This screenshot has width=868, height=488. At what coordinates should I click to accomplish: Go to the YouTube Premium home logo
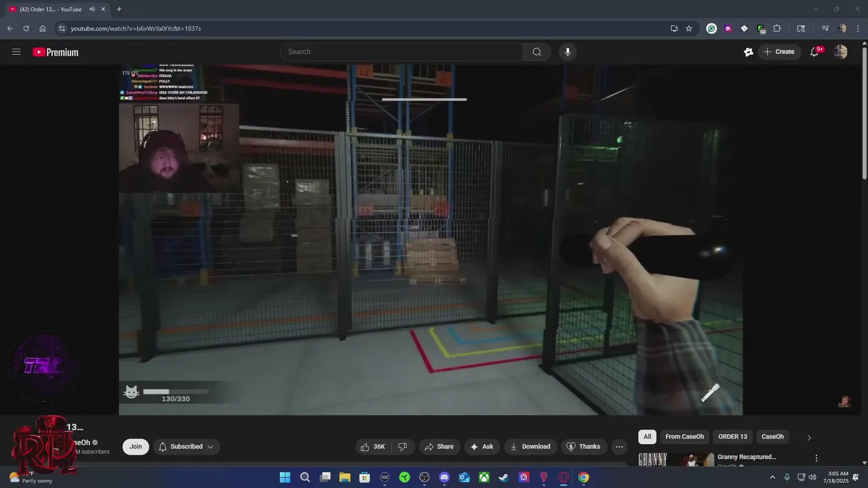click(56, 52)
